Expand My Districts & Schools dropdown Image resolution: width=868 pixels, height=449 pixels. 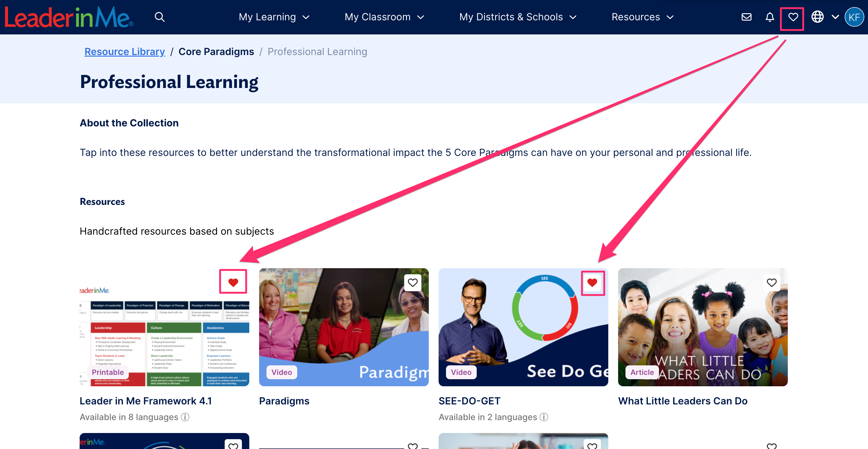518,17
